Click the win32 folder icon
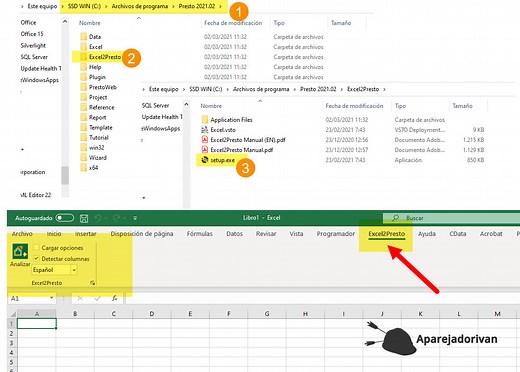Viewport: 520px width, 372px height. (83, 147)
